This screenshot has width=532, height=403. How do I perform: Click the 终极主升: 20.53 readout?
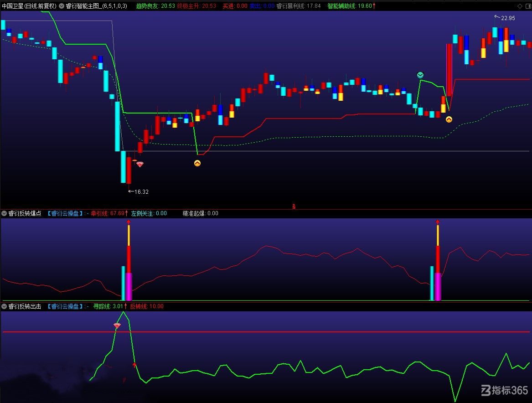pyautogui.click(x=196, y=6)
